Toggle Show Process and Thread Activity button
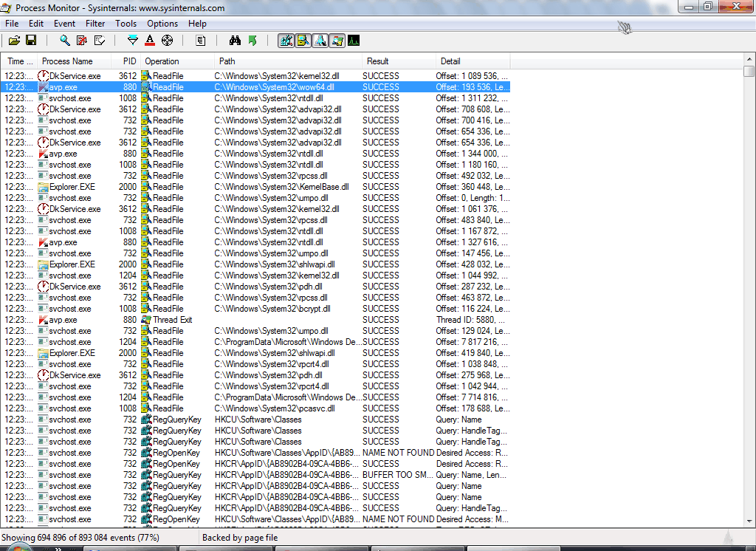 coord(337,41)
